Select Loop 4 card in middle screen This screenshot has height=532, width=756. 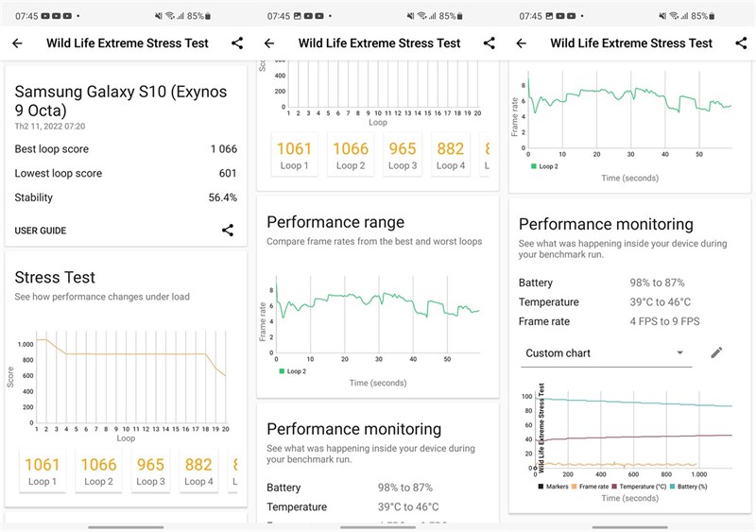pyautogui.click(x=451, y=155)
